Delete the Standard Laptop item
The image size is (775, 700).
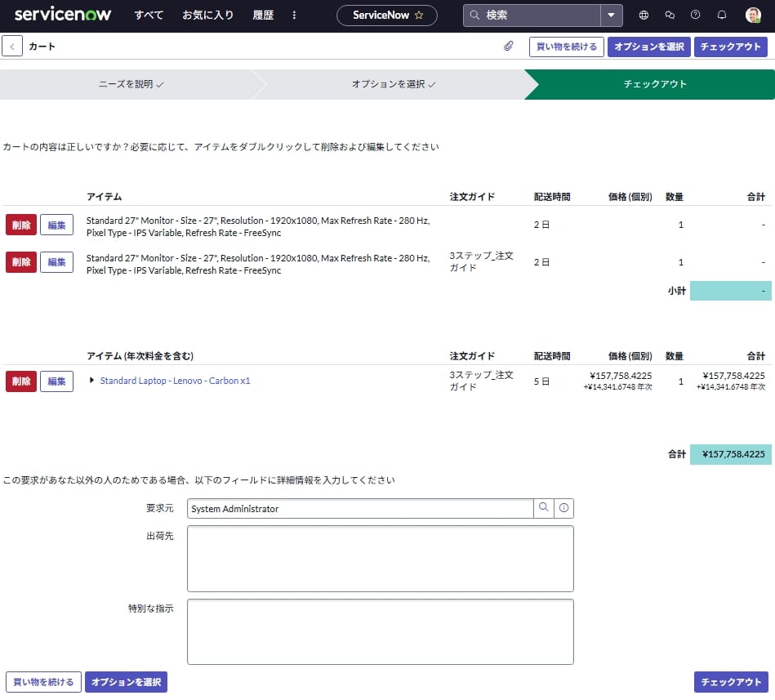(21, 381)
